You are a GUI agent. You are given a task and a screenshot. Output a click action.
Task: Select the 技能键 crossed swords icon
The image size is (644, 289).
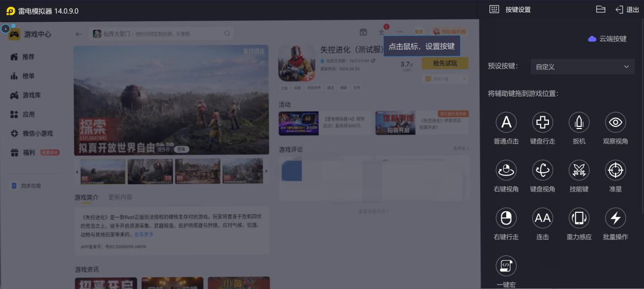pos(579,170)
